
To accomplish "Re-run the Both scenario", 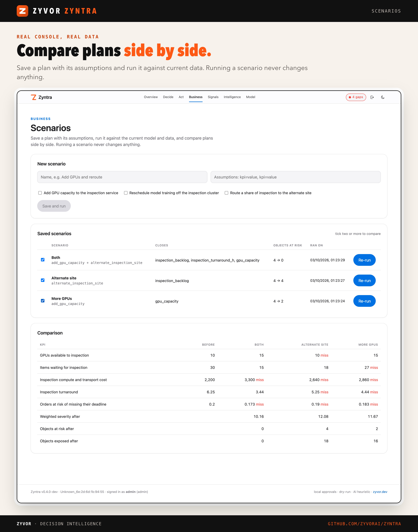I will [364, 260].
